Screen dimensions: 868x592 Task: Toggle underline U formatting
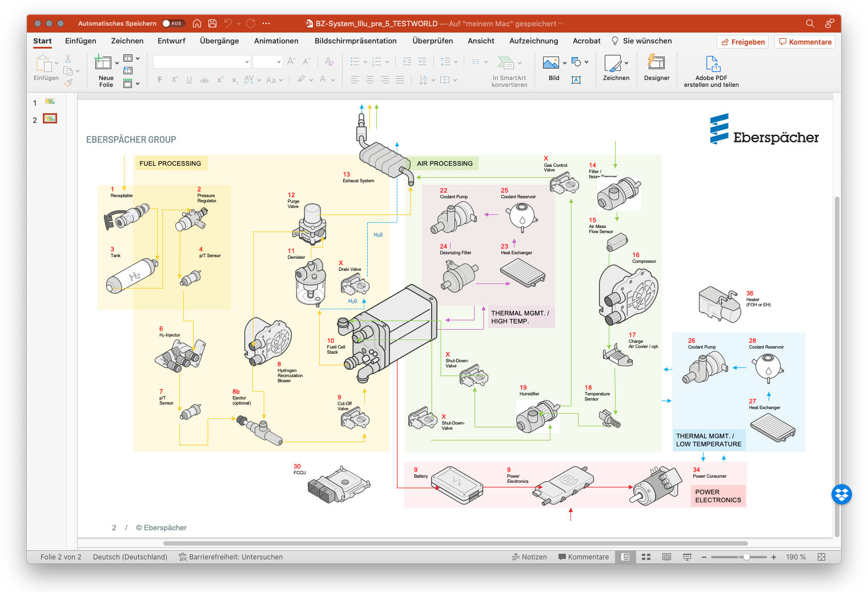[x=189, y=80]
